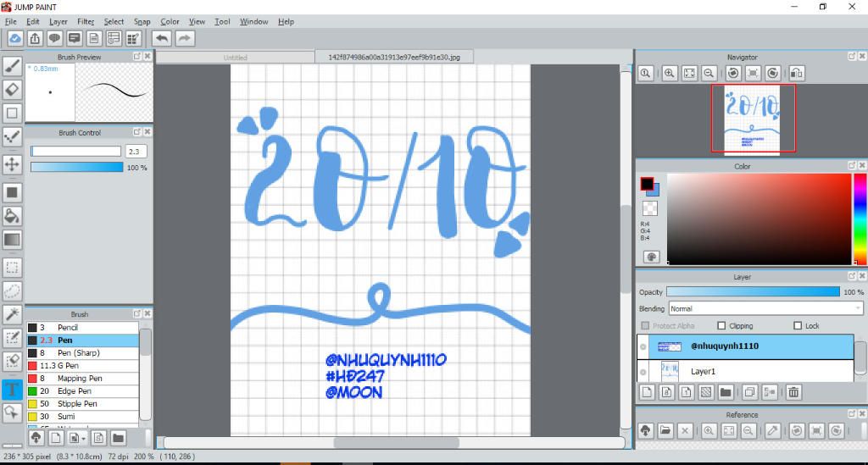The height and width of the screenshot is (465, 868).
Task: Duplicate the layer in Layer panel
Action: coord(749,392)
